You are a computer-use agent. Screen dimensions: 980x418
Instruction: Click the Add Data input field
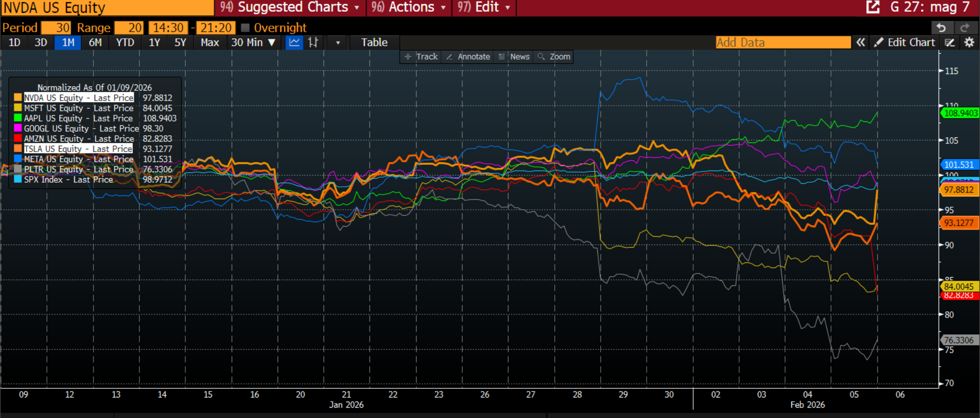782,42
